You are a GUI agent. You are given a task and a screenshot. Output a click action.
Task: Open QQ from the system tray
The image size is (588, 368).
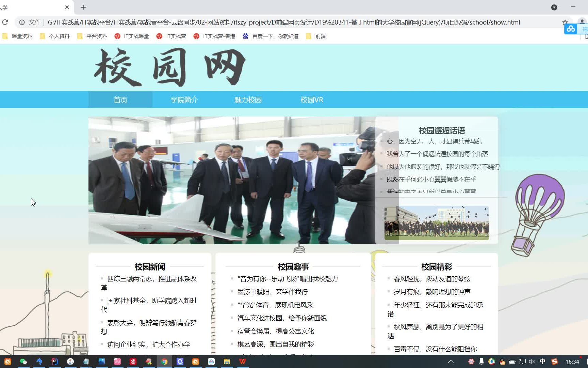click(502, 362)
